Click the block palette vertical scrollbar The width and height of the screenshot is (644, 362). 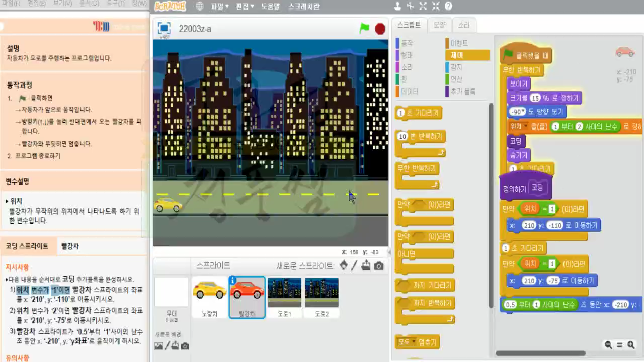point(491,206)
